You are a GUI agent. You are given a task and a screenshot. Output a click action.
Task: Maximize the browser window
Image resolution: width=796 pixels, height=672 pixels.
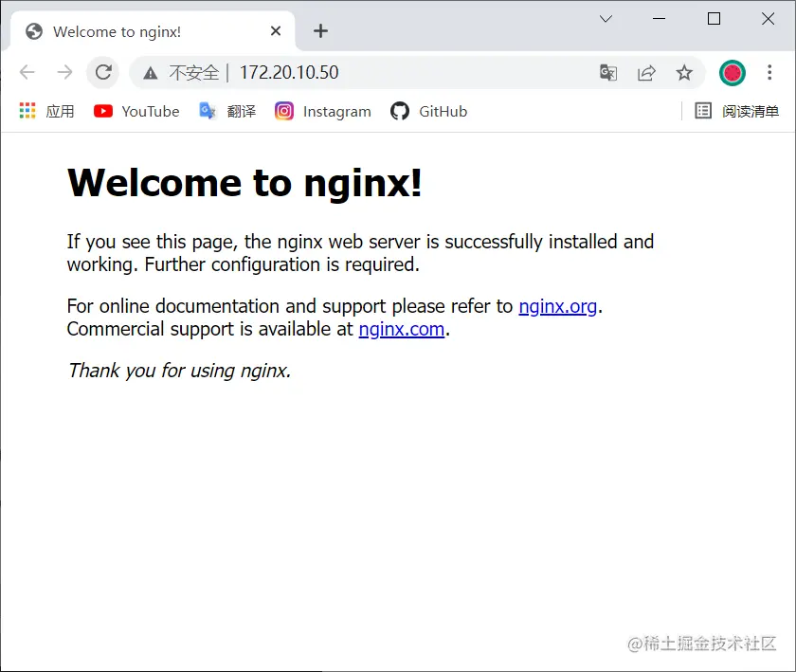tap(714, 19)
